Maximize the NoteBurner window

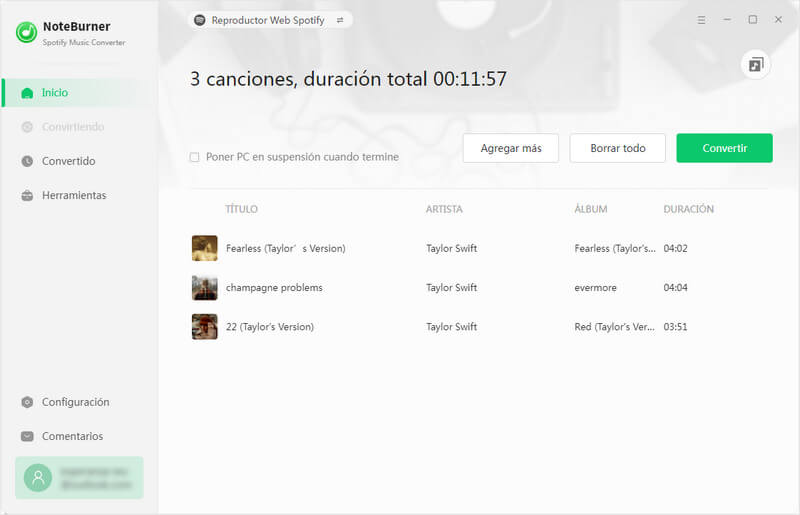point(753,19)
